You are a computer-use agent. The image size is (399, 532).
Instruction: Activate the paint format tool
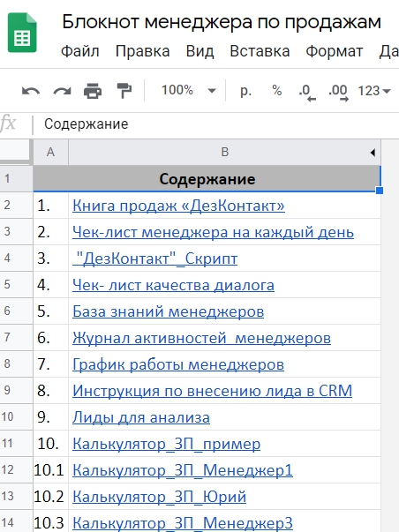tap(124, 91)
